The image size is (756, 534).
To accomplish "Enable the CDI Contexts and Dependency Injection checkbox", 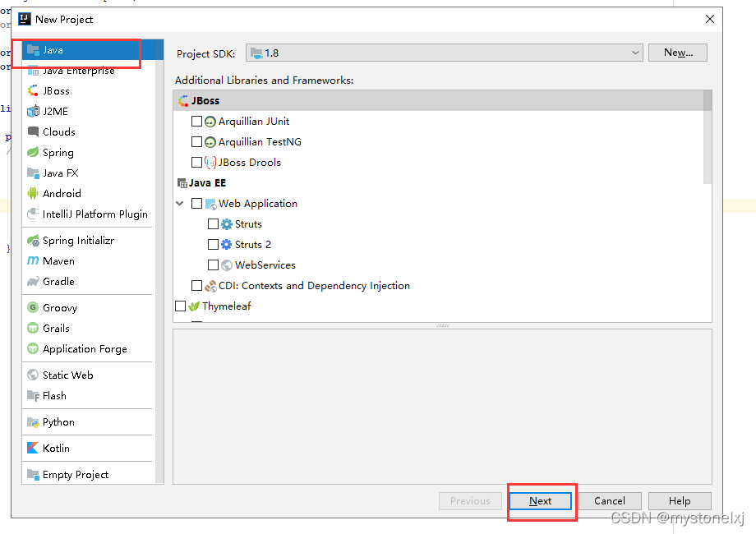I will click(x=196, y=285).
